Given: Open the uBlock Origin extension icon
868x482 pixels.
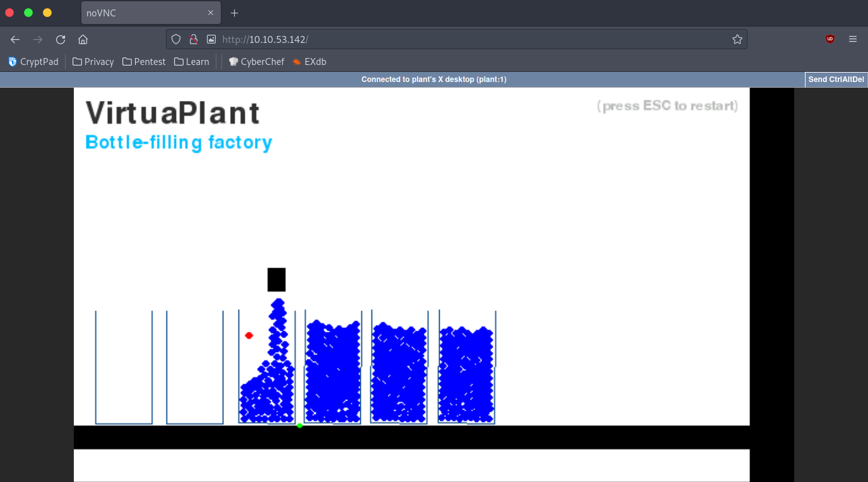Looking at the screenshot, I should pos(830,38).
